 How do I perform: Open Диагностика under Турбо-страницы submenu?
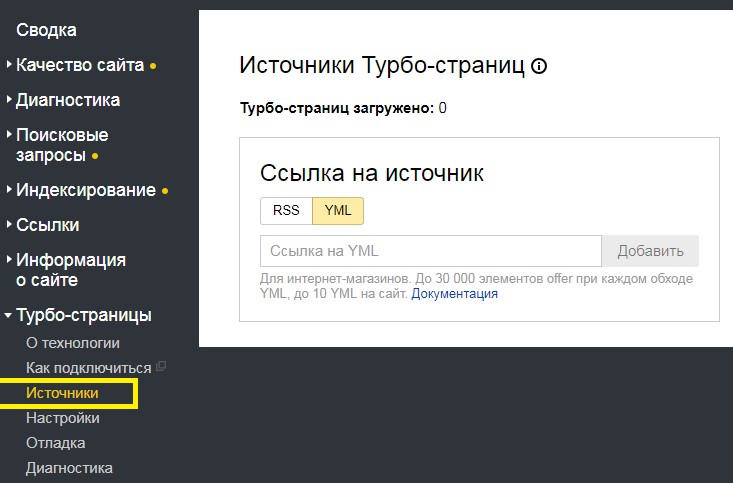coord(69,468)
